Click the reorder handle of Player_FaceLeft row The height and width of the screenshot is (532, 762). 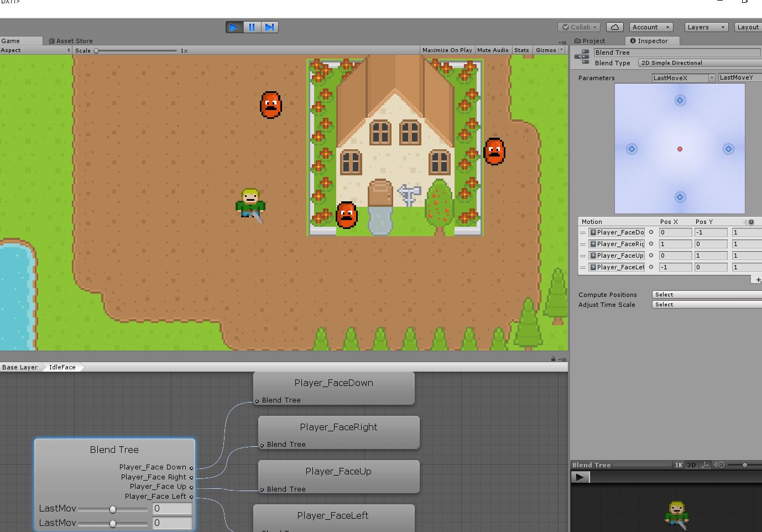(583, 268)
